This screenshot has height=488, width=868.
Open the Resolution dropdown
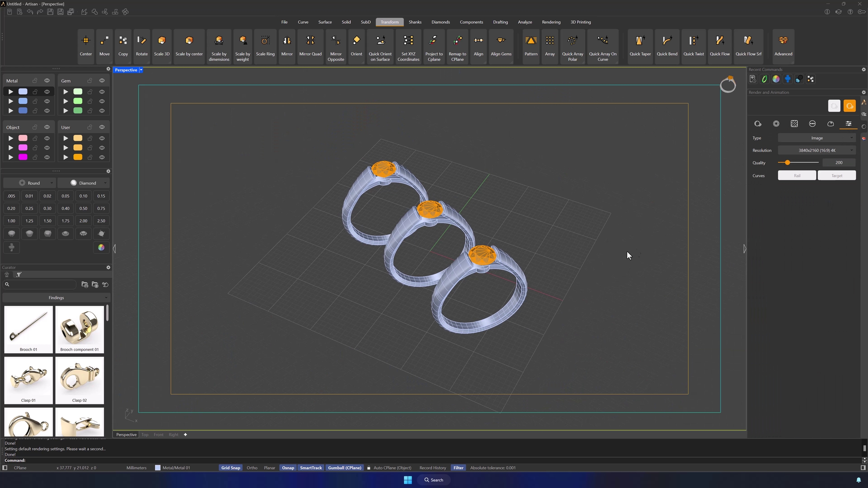[817, 150]
